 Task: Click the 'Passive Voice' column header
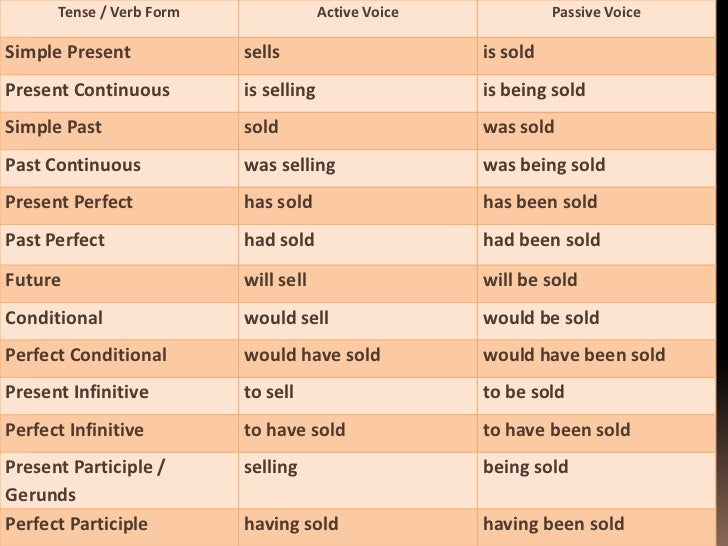(596, 12)
